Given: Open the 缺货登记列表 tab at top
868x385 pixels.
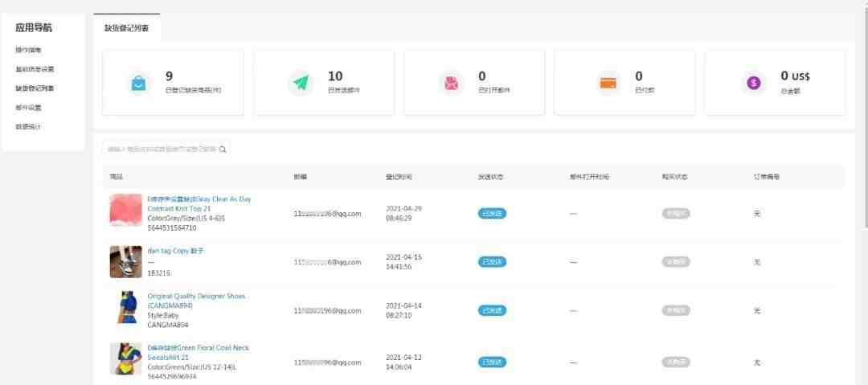Looking at the screenshot, I should (x=127, y=27).
